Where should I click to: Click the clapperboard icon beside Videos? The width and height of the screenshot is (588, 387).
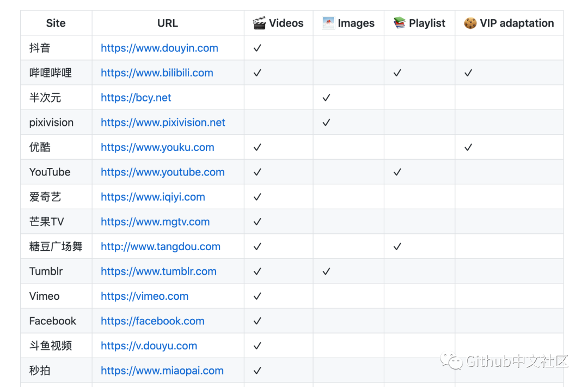(x=260, y=23)
